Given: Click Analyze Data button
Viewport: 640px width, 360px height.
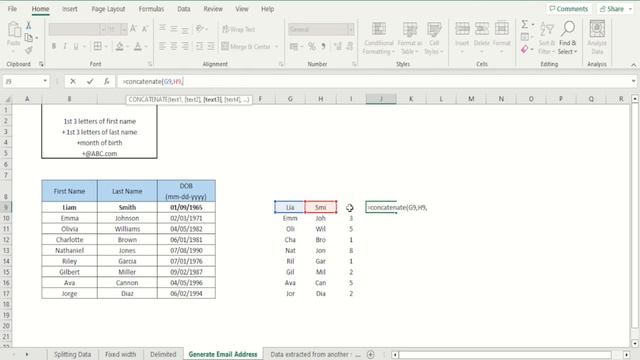Looking at the screenshot, I should click(597, 38).
